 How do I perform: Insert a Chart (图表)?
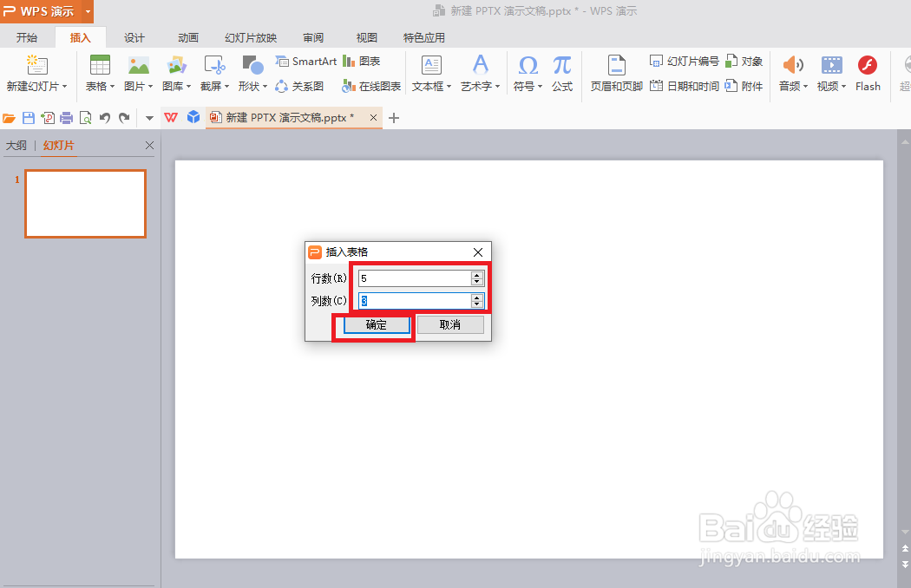362,62
